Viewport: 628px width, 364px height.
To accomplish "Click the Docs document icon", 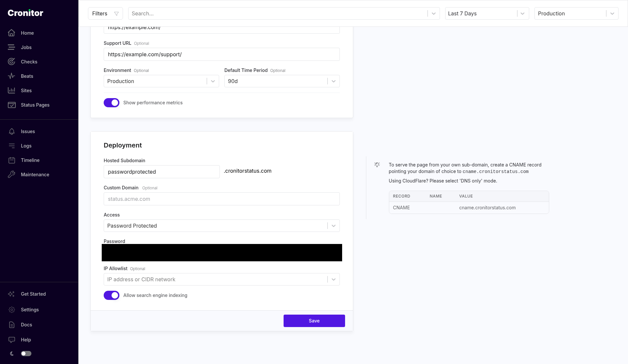I will tap(11, 325).
